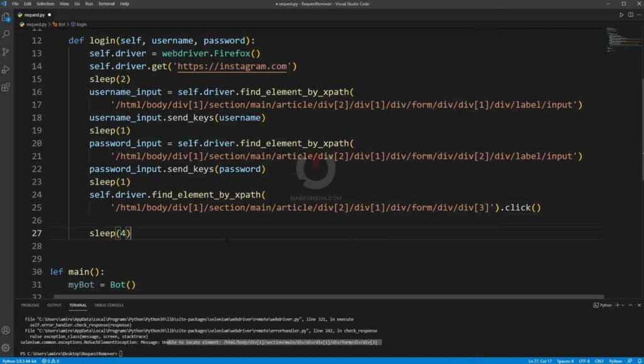Open the File menu
Viewport: 644px width, 364px height.
pos(15,4)
